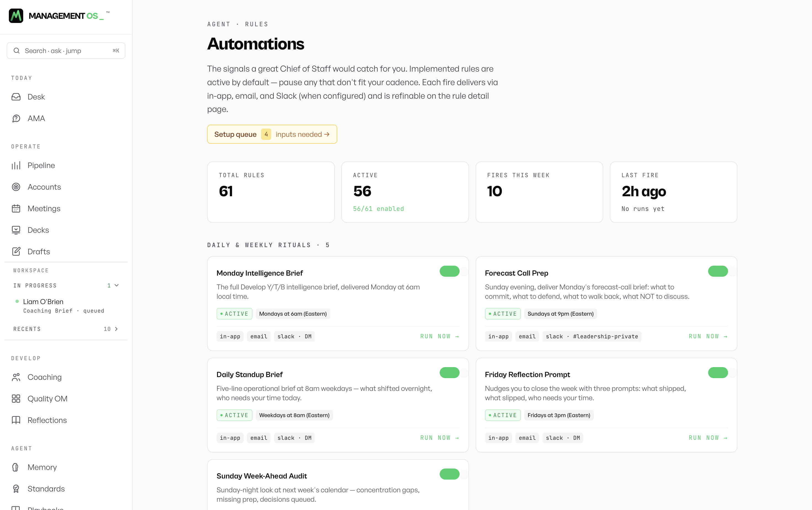
Task: Disable the Daily Standup Brief switch
Action: 450,373
